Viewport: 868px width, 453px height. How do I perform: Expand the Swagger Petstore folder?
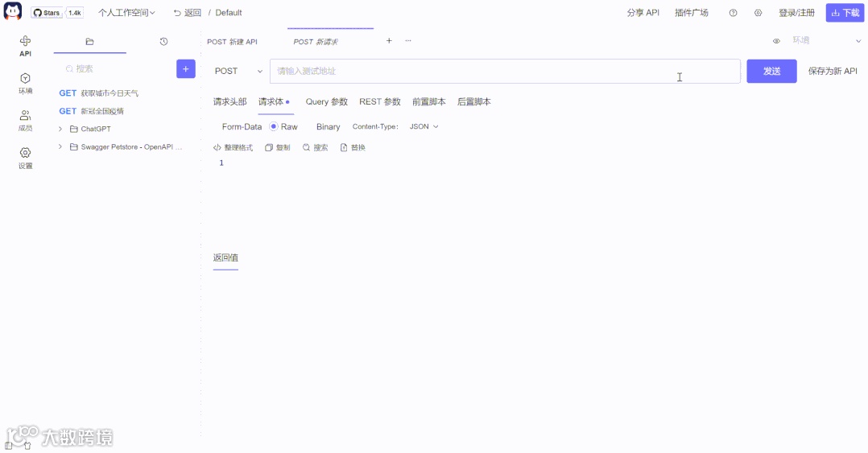pyautogui.click(x=60, y=146)
